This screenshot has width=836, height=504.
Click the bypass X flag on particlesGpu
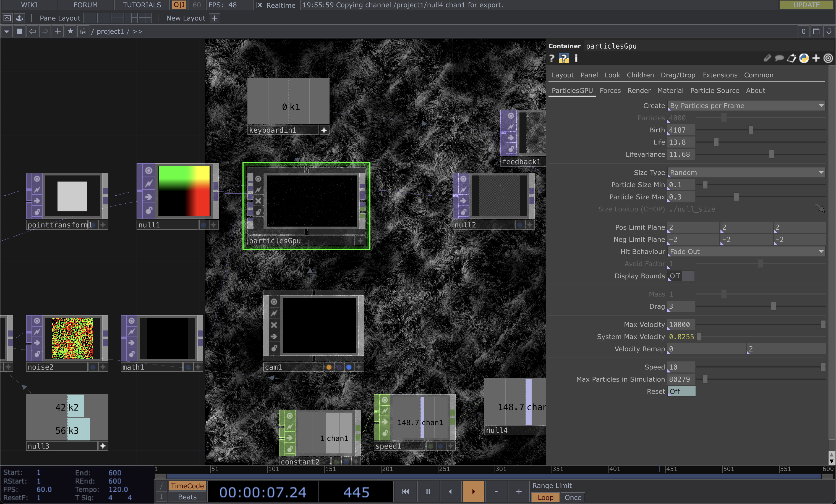pos(258,201)
